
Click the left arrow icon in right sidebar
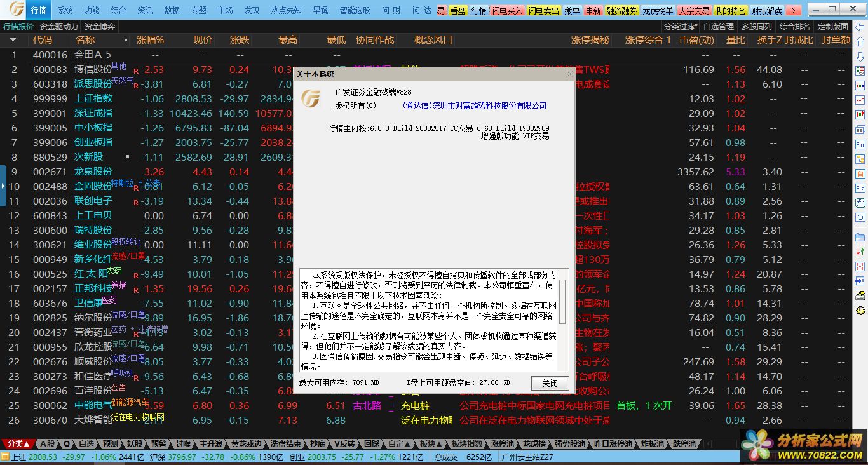tap(860, 27)
